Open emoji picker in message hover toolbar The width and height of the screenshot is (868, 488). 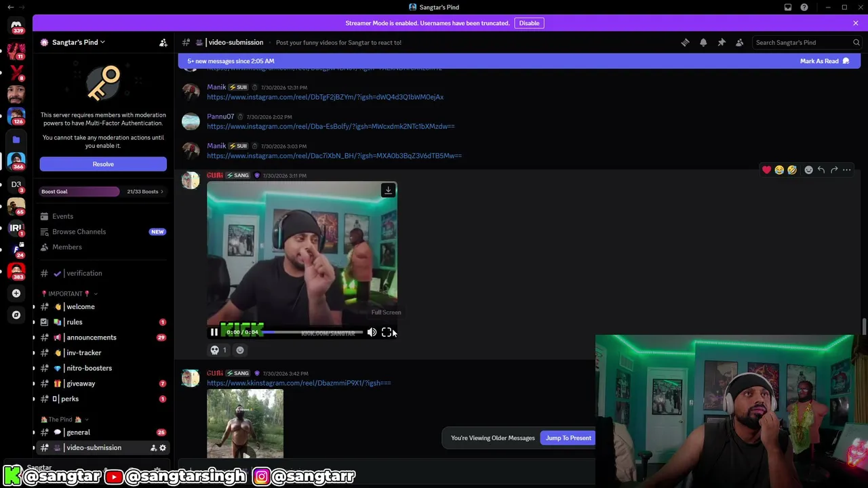pyautogui.click(x=808, y=170)
